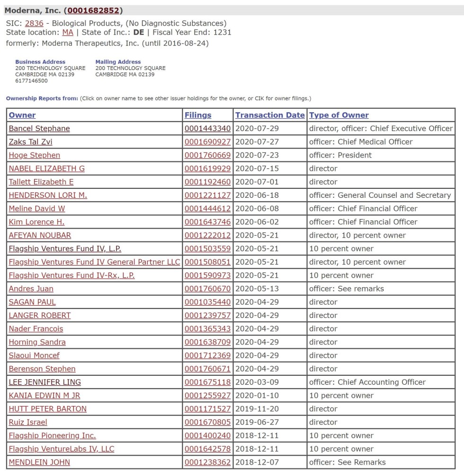This screenshot has width=464, height=476.
Task: Open owner HUTT PETER BARTON
Action: point(47,409)
